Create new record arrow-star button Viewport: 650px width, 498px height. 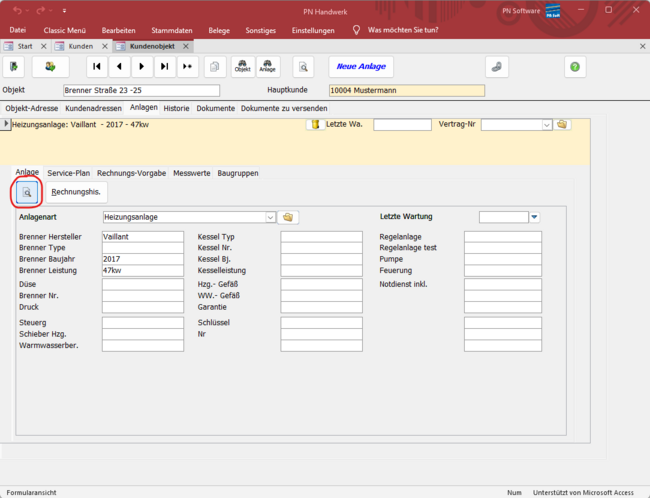tap(187, 67)
